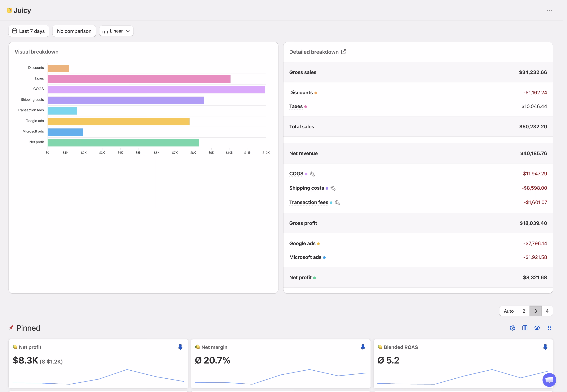Click the No comparison button
The height and width of the screenshot is (392, 567).
coord(74,31)
